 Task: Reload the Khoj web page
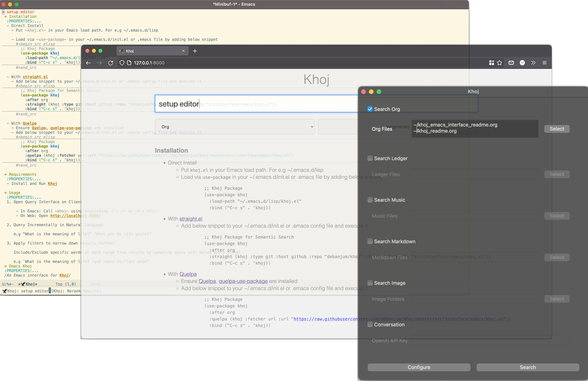pyautogui.click(x=110, y=63)
